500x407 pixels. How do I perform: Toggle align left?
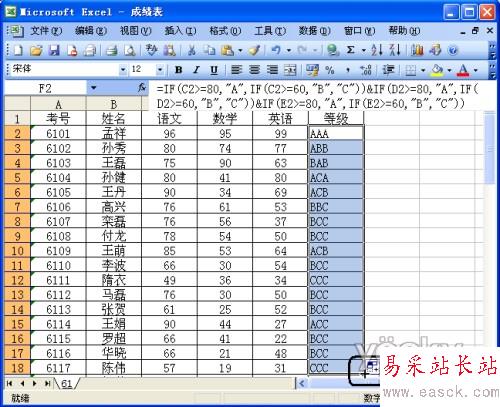click(x=236, y=70)
